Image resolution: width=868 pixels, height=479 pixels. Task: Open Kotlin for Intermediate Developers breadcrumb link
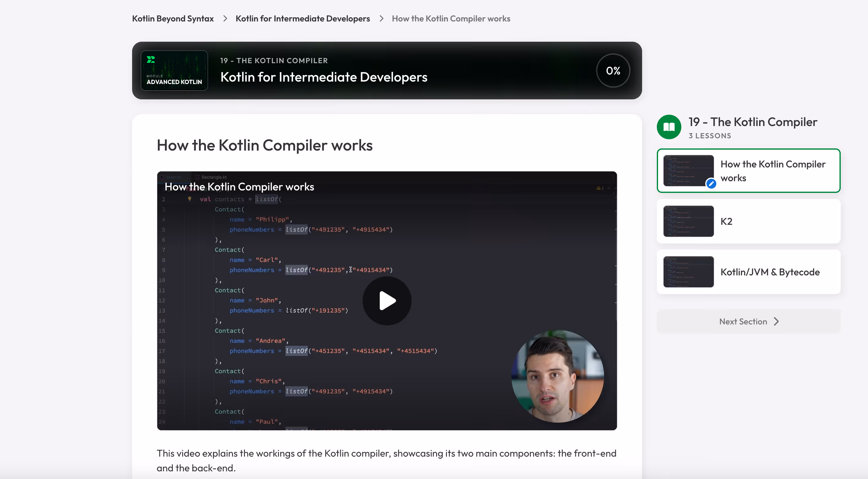pos(302,18)
